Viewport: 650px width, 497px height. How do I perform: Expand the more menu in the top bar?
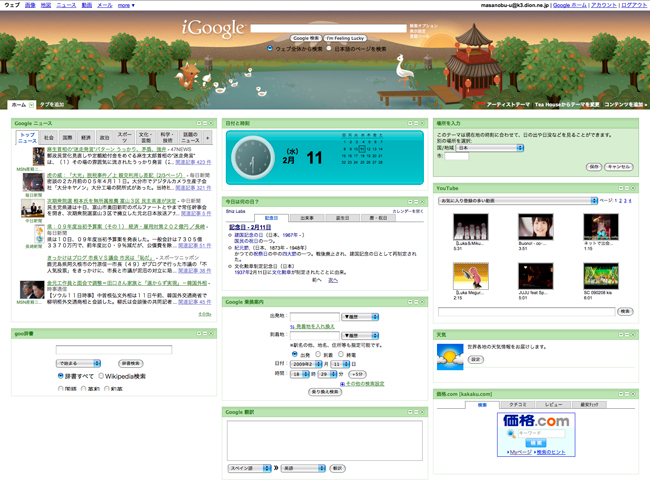[x=126, y=5]
